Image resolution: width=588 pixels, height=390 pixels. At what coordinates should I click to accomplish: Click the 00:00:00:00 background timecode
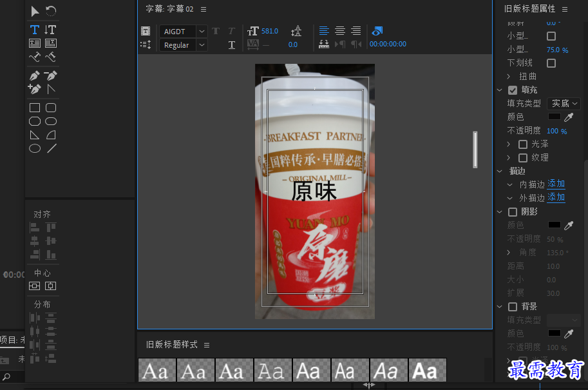click(x=388, y=44)
